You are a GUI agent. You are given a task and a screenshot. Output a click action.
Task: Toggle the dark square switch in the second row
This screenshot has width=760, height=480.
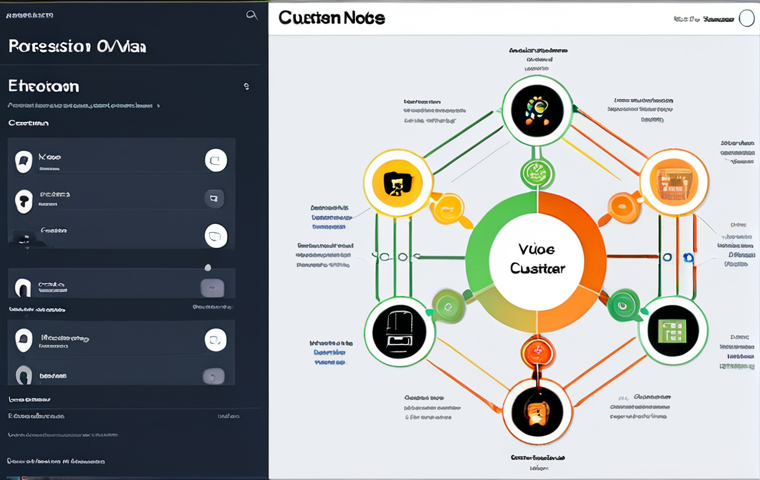pyautogui.click(x=214, y=198)
